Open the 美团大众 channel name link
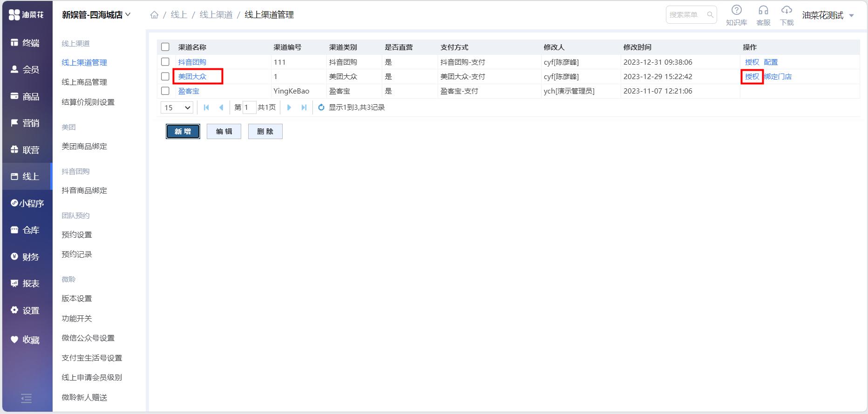This screenshot has width=868, height=414. click(x=192, y=76)
